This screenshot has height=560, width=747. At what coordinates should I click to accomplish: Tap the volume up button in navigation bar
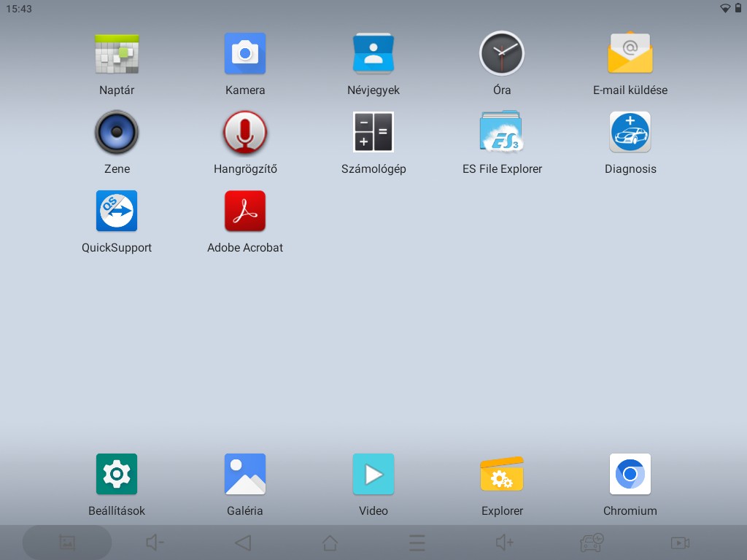pos(504,543)
